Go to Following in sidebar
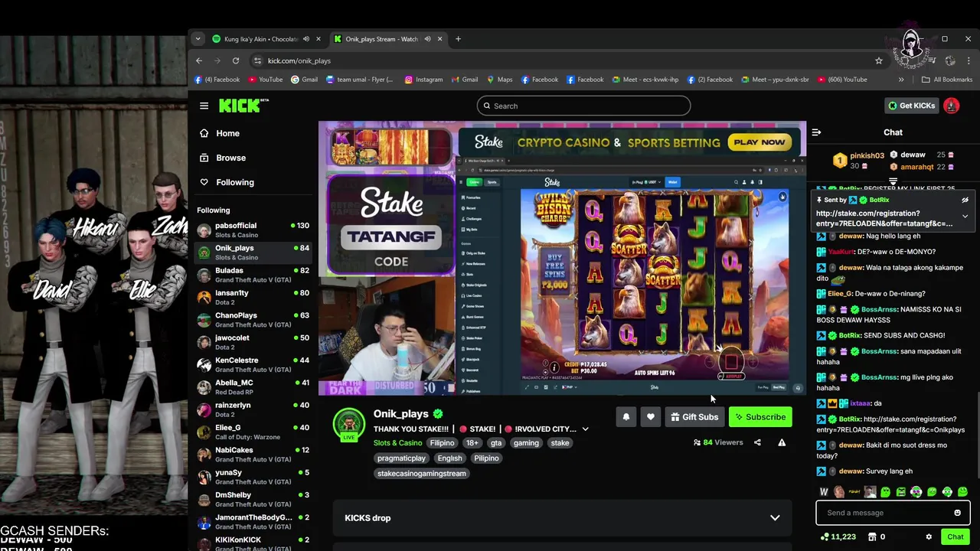The image size is (980, 551). 235,182
